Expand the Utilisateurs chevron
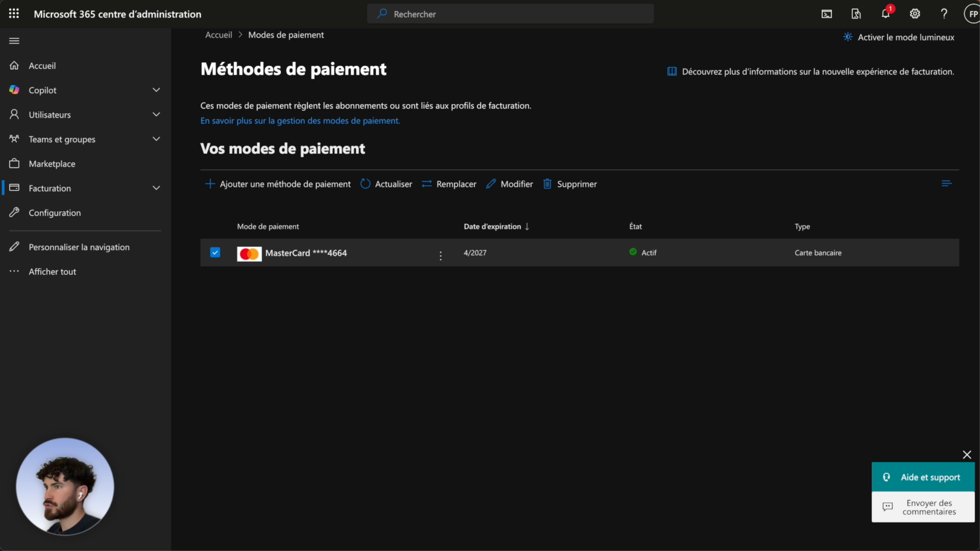This screenshot has height=551, width=980. coord(156,114)
